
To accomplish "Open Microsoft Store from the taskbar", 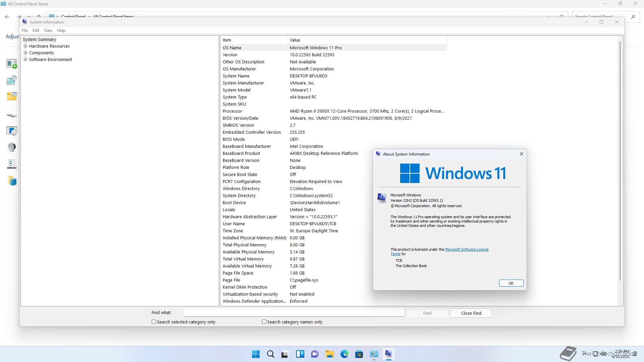I will (x=359, y=354).
